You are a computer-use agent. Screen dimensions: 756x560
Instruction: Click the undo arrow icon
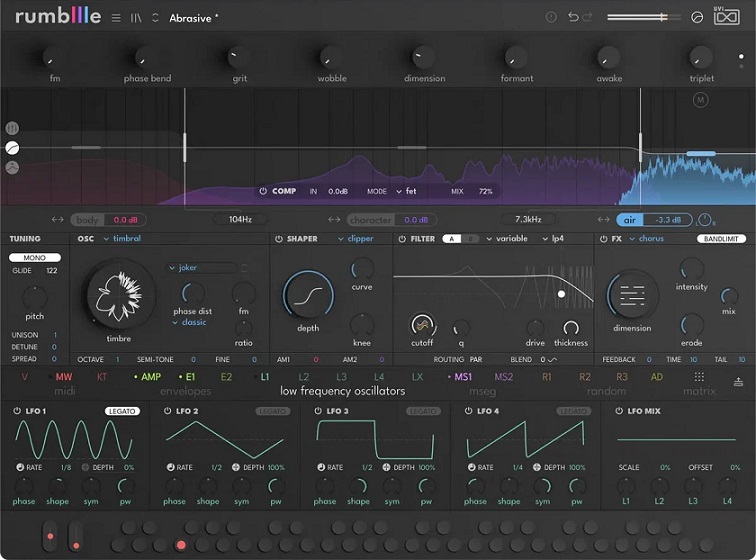573,17
